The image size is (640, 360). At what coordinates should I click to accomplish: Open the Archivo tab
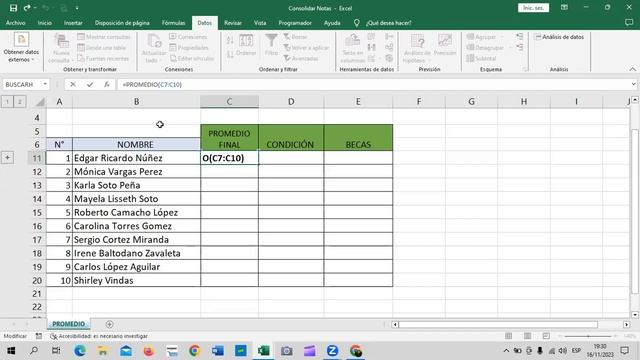(16, 23)
